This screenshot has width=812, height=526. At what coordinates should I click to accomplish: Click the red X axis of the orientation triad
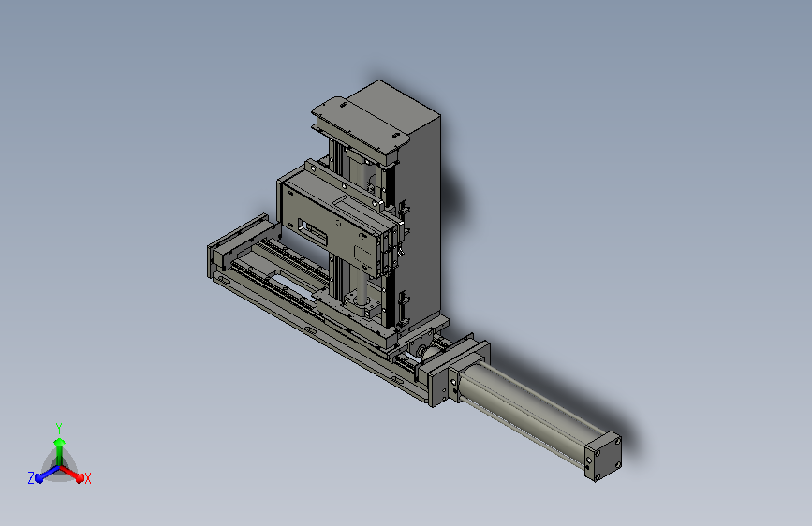click(72, 474)
